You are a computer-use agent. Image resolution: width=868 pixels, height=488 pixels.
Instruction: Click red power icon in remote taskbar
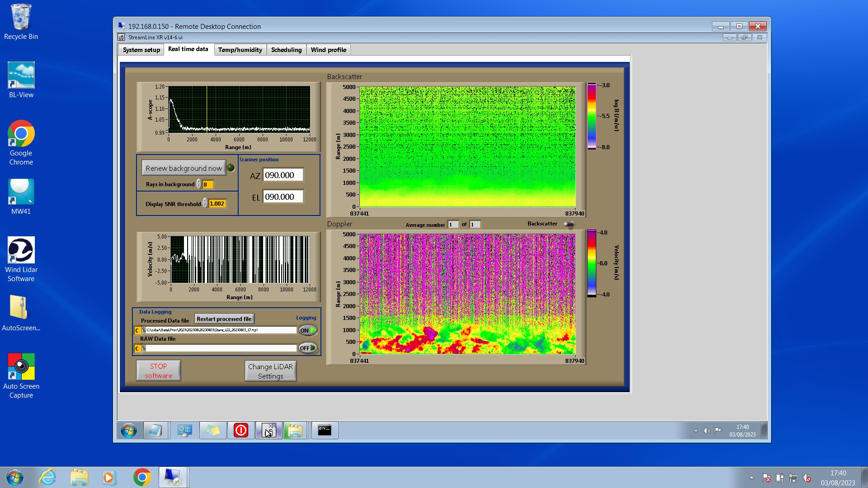coord(241,430)
